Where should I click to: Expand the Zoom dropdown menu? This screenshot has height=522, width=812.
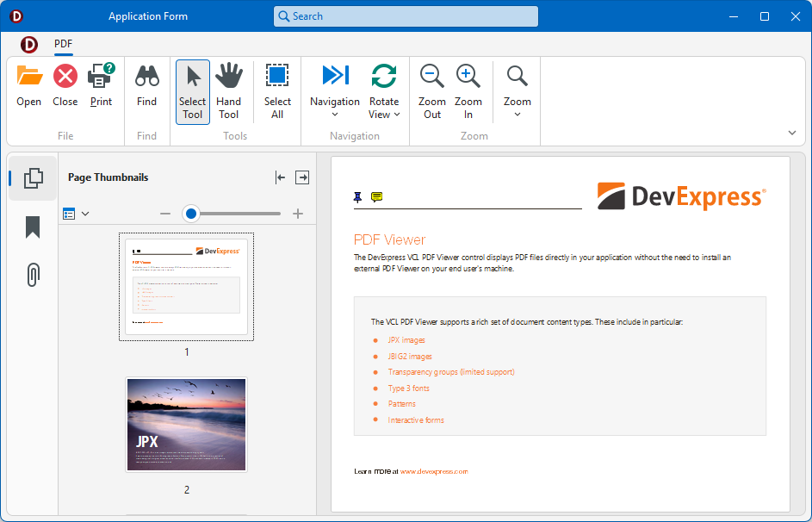pyautogui.click(x=518, y=92)
